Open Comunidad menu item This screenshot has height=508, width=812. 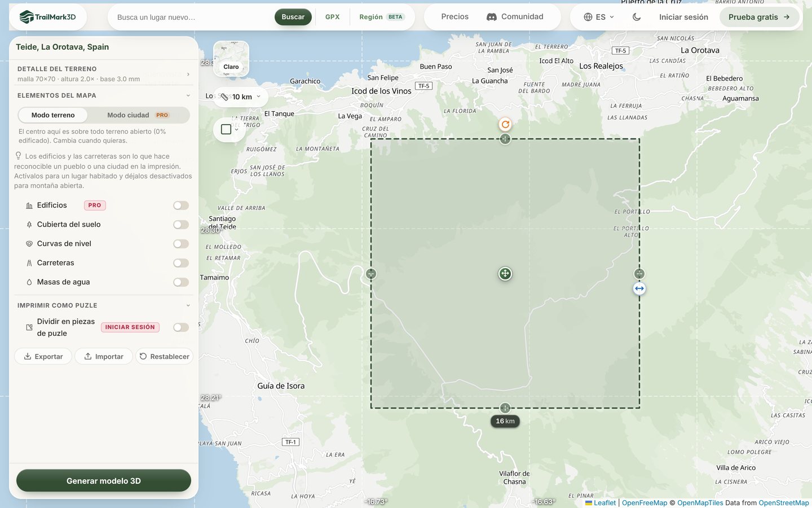[x=515, y=17]
